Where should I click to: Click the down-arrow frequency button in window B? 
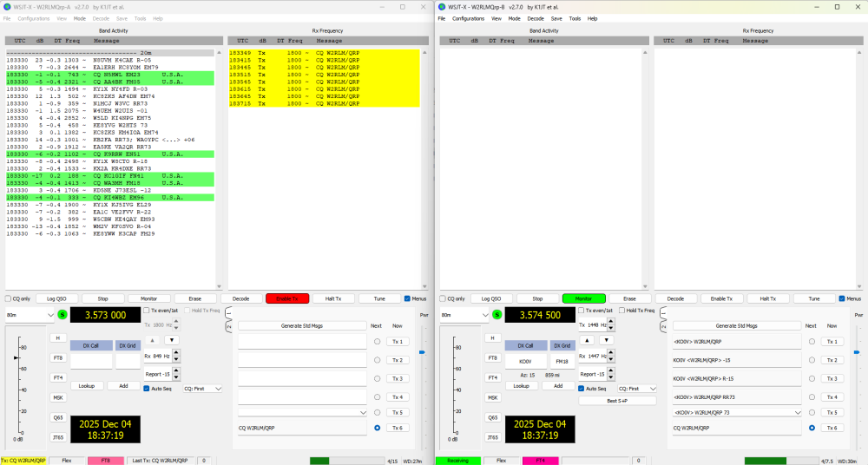coord(607,340)
